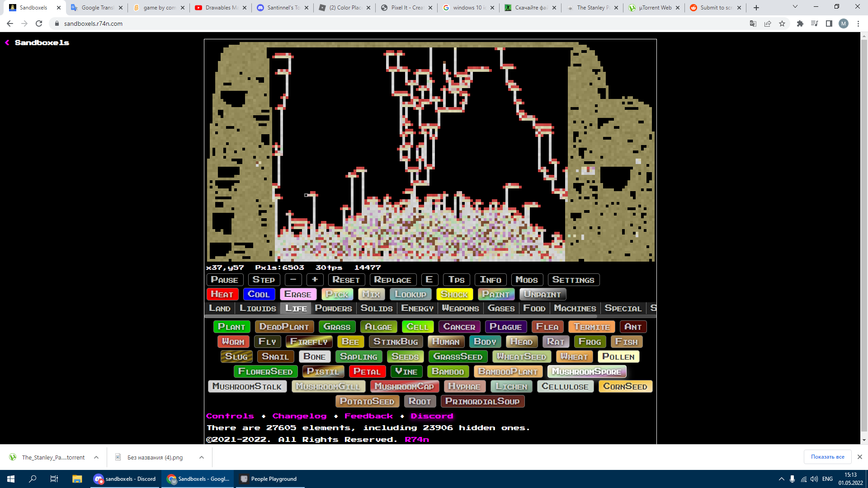Screen dimensions: 868x488
Task: Select the Pick tool
Action: click(x=337, y=294)
